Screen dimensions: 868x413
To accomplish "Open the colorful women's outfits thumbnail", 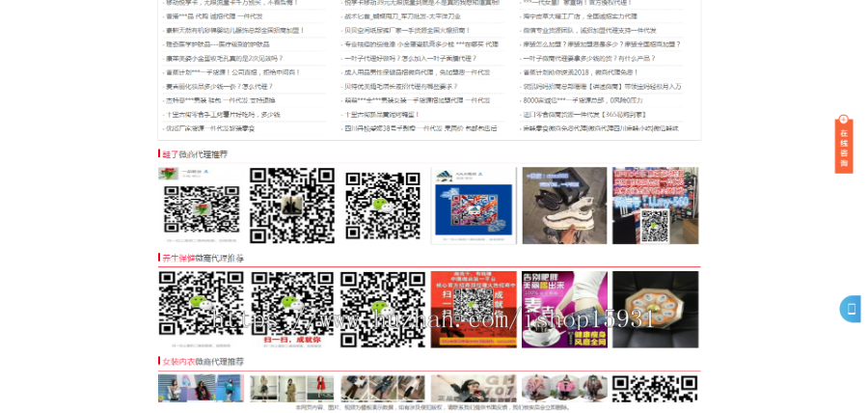I will (x=201, y=388).
